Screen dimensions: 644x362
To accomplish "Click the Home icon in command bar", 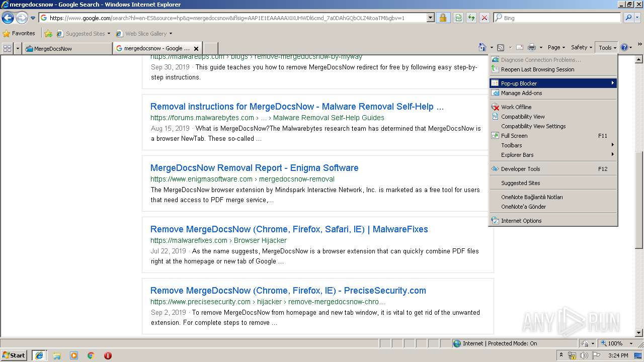I will pos(482,47).
